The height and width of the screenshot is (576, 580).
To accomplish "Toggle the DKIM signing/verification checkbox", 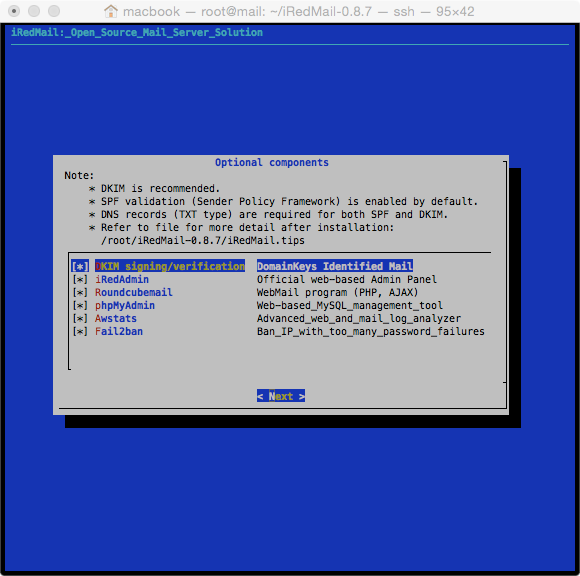I will point(80,266).
